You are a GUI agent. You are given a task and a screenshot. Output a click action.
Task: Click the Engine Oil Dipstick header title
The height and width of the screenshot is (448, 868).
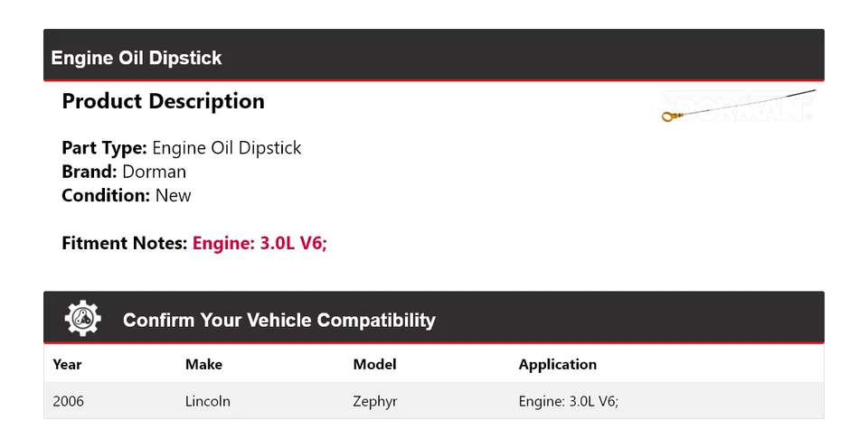click(x=137, y=58)
